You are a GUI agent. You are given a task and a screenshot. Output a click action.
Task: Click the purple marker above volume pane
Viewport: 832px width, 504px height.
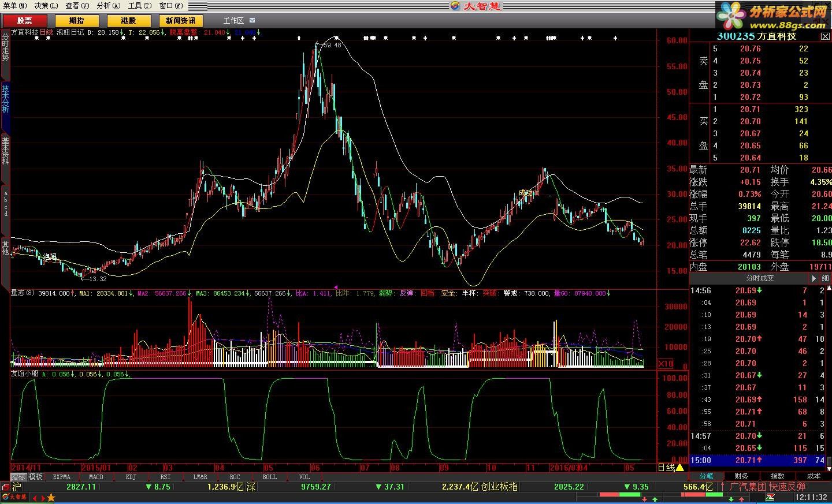(335, 286)
